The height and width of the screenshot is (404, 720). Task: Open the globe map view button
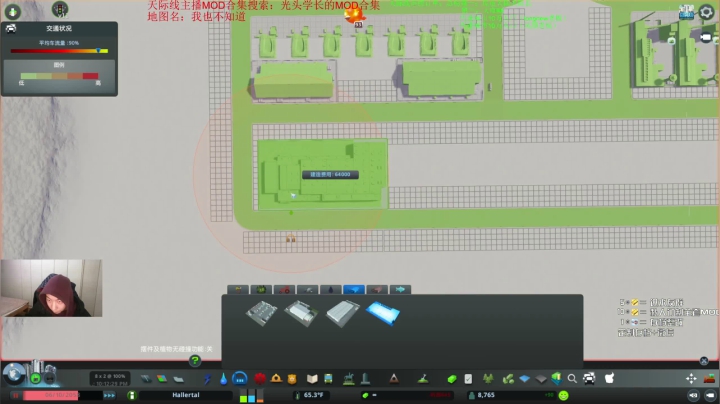(x=14, y=374)
